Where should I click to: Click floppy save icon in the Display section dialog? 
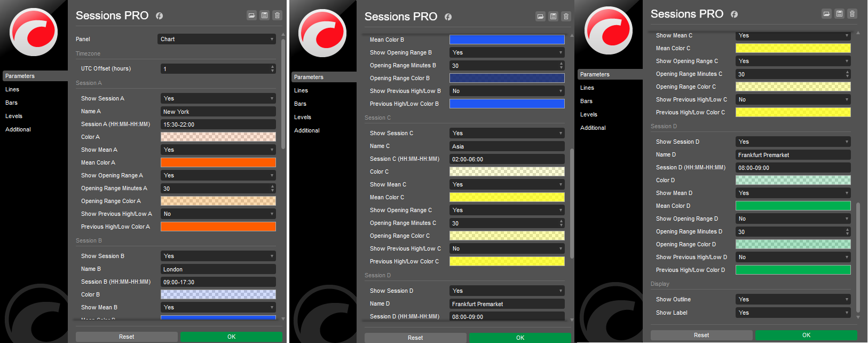(x=839, y=14)
